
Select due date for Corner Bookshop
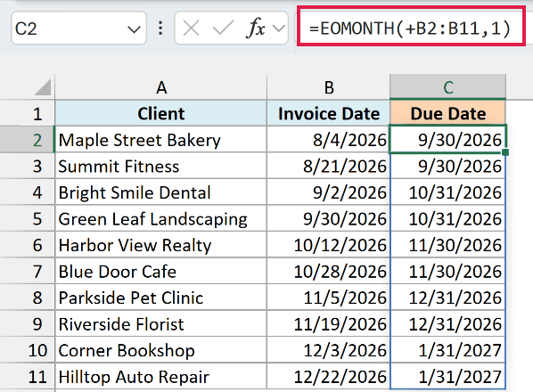point(448,349)
